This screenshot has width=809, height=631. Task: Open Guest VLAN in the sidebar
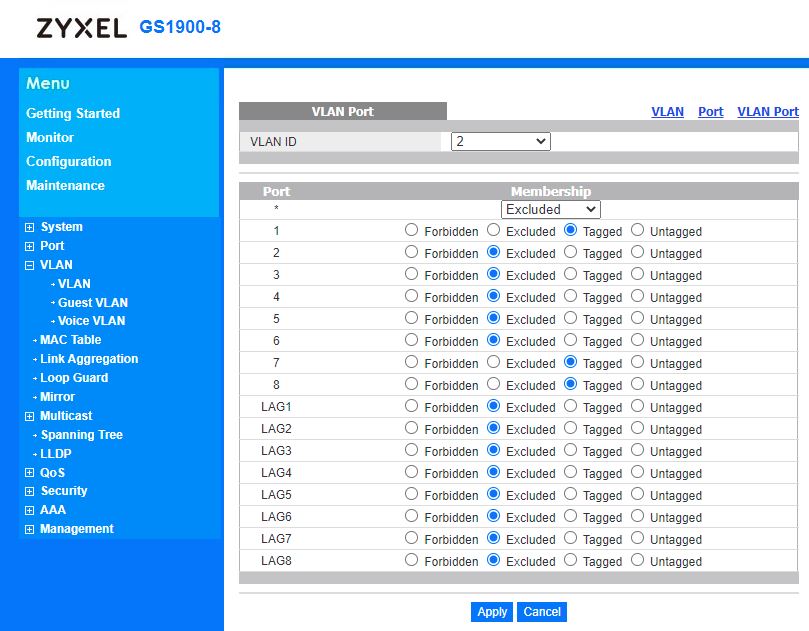[92, 303]
